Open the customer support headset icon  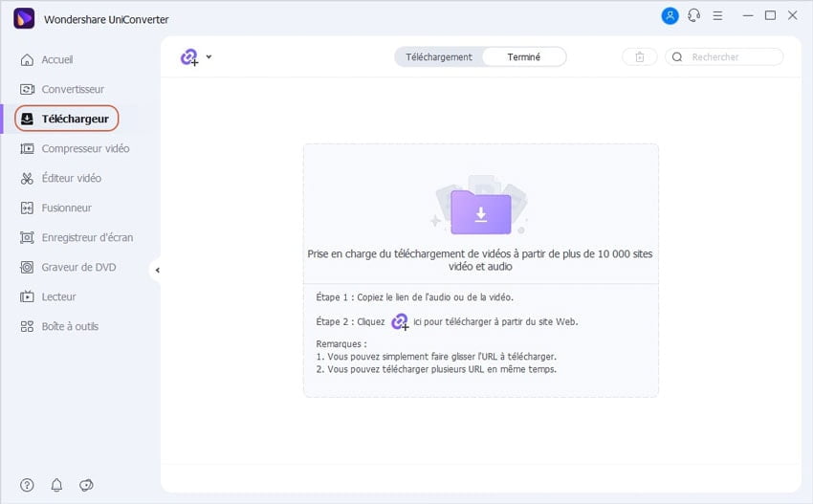tap(693, 16)
